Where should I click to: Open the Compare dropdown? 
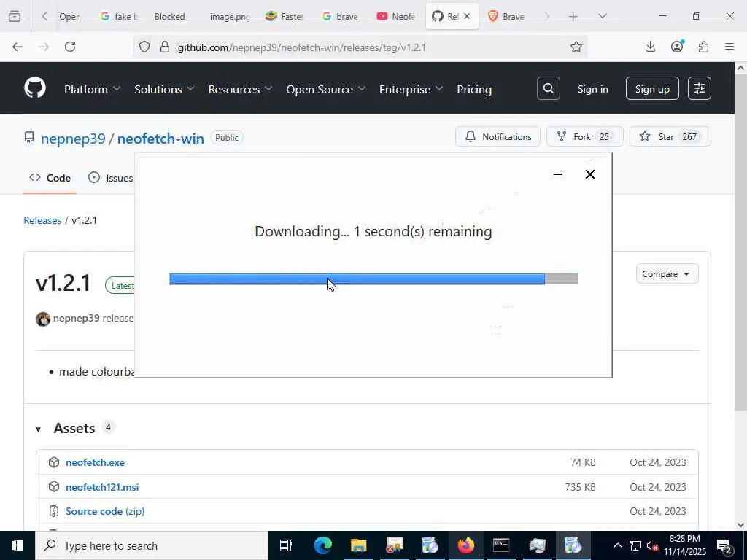[667, 274]
